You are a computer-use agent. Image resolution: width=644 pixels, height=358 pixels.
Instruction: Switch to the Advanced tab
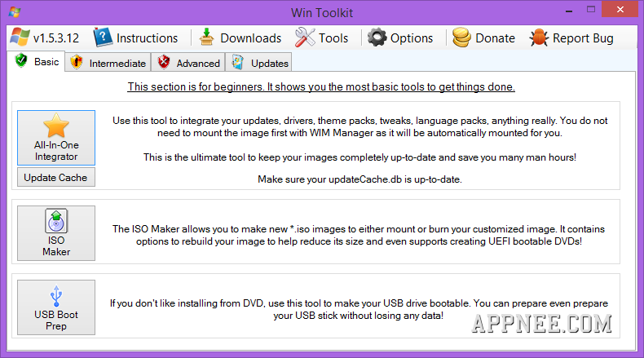click(188, 63)
